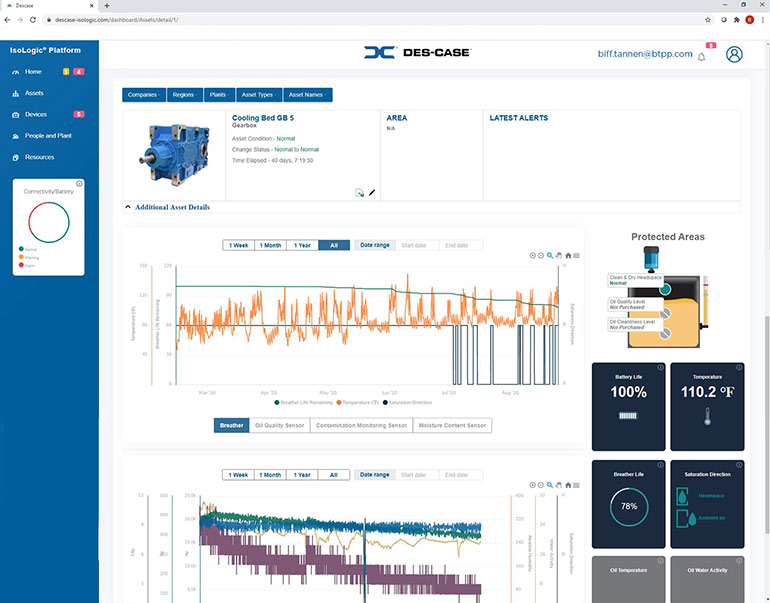Toggle Breather Life Remaining legend series
Viewport: 770px width, 603px height.
coord(303,403)
